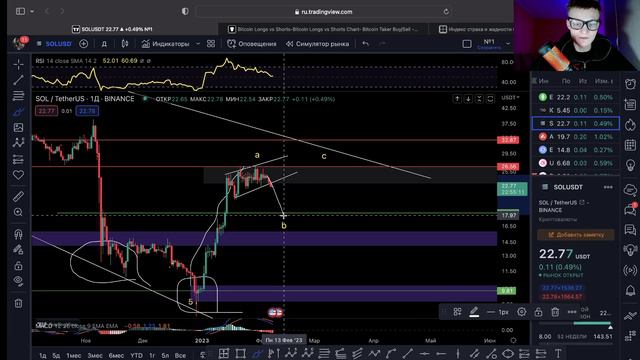Toggle magnet mode in left sidebar
The height and width of the screenshot is (360, 640).
(18, 234)
